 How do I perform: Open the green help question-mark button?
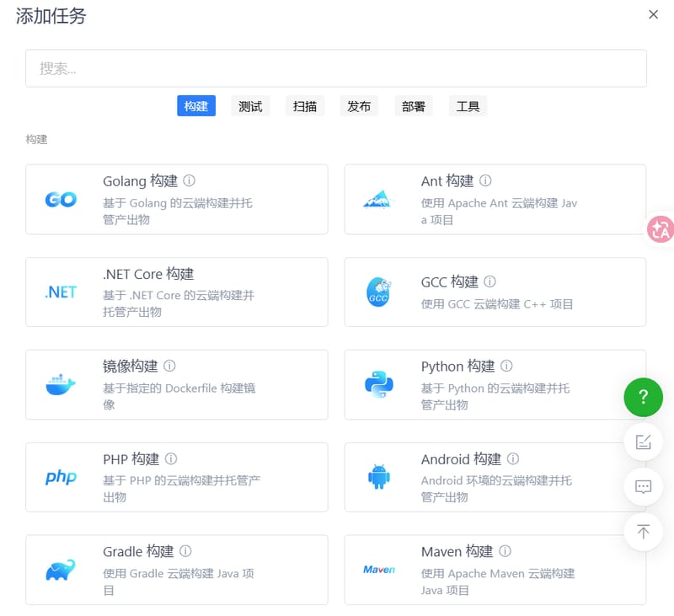click(x=643, y=397)
